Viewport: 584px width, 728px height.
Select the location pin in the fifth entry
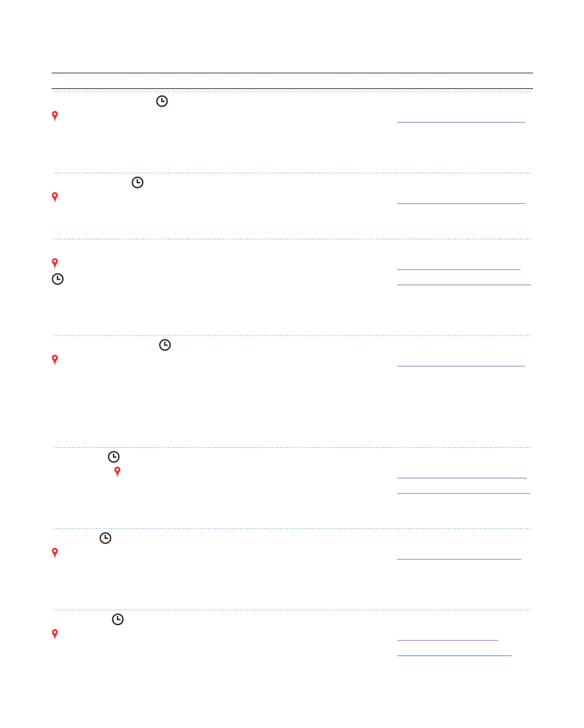click(117, 471)
